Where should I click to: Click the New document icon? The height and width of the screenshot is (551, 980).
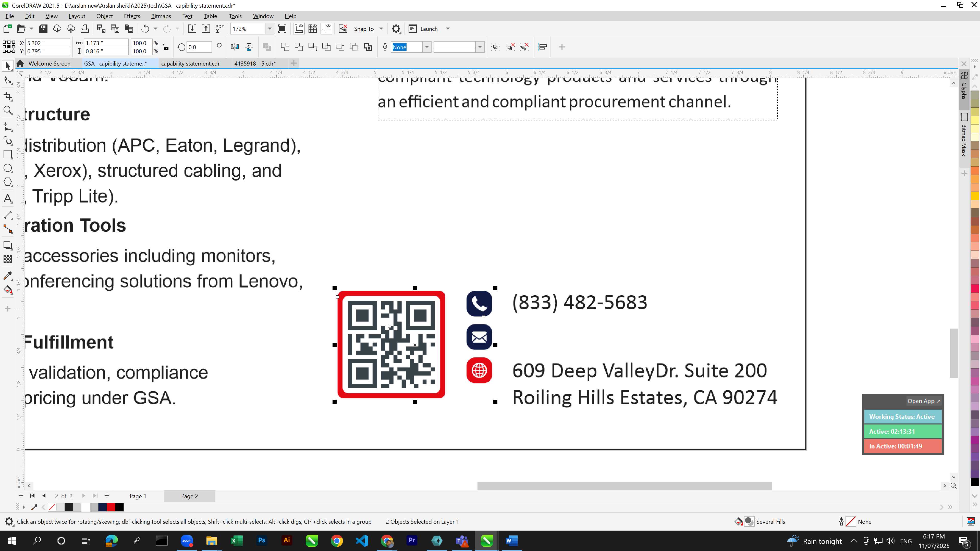click(7, 29)
